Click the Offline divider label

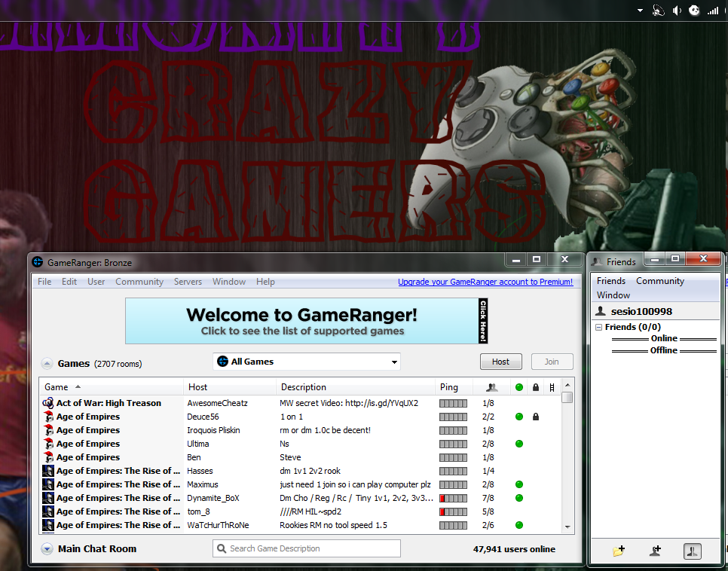point(663,350)
